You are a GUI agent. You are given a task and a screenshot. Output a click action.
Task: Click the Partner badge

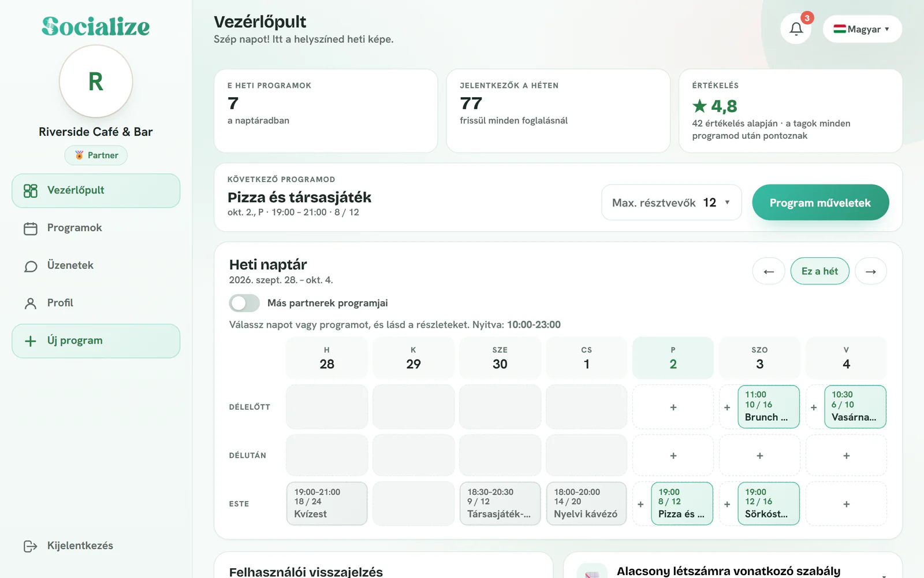point(96,155)
